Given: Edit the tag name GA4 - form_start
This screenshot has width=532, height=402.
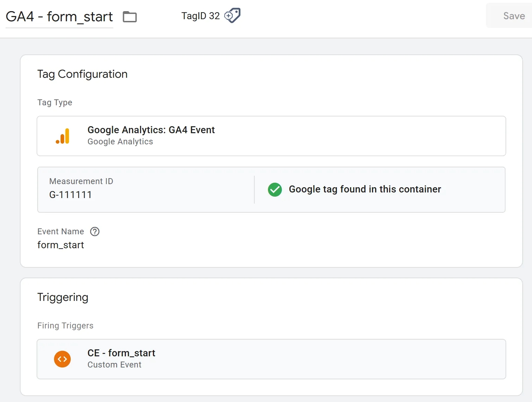Looking at the screenshot, I should (x=59, y=16).
